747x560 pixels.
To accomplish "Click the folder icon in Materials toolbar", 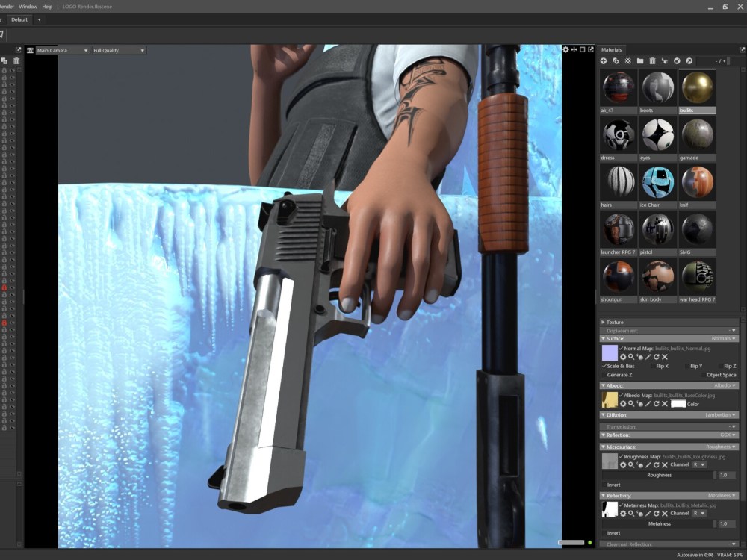I will pos(640,61).
